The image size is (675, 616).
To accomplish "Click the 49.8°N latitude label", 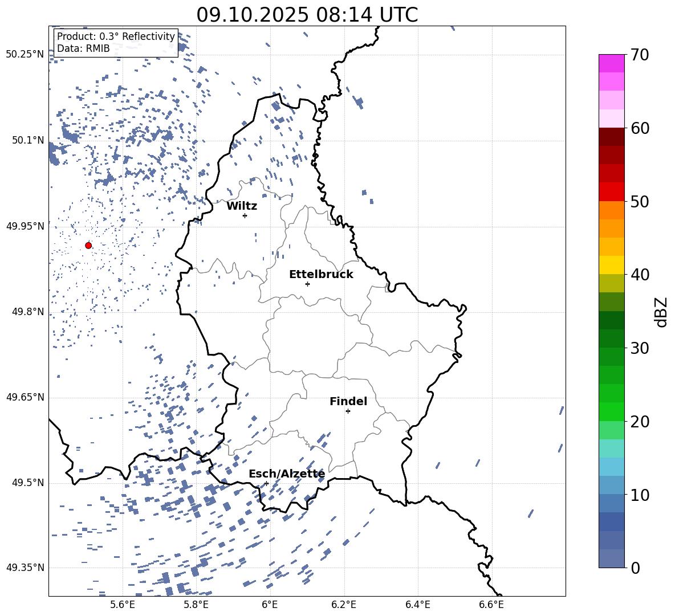I will click(x=28, y=312).
